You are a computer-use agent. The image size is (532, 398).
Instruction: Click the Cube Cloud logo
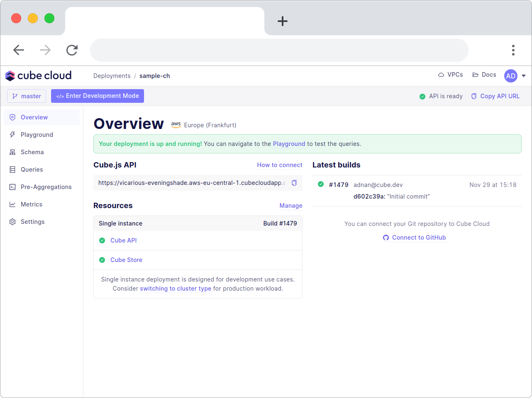38,75
